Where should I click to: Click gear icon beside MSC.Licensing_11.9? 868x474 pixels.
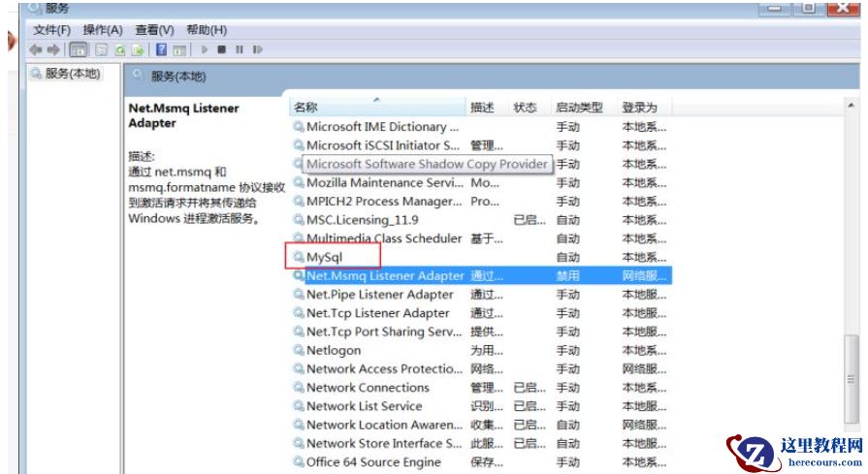pos(299,220)
